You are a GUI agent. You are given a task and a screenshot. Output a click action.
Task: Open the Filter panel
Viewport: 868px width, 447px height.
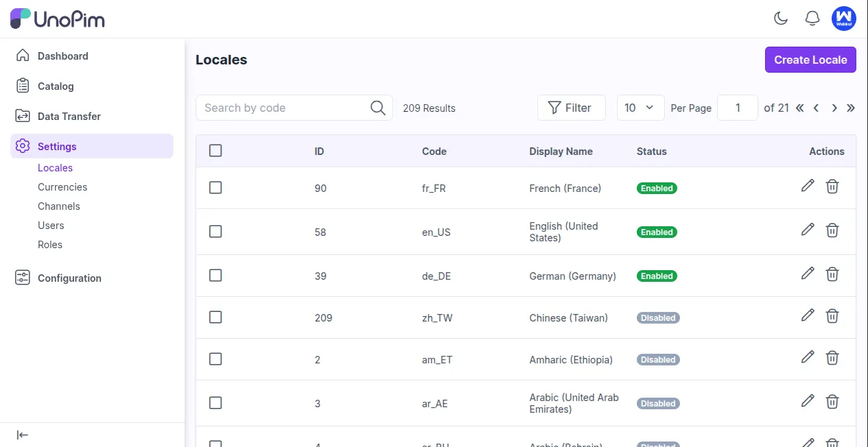click(x=571, y=108)
